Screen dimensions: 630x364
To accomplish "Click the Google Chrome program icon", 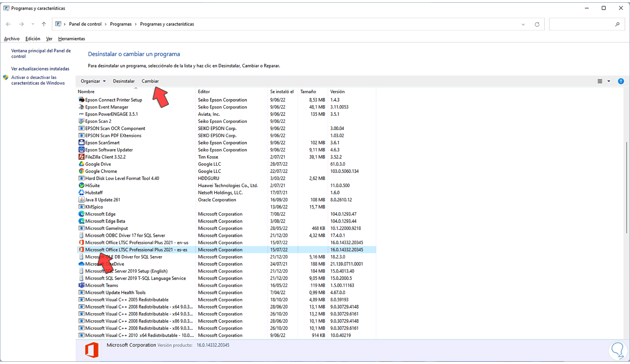I will click(x=81, y=171).
